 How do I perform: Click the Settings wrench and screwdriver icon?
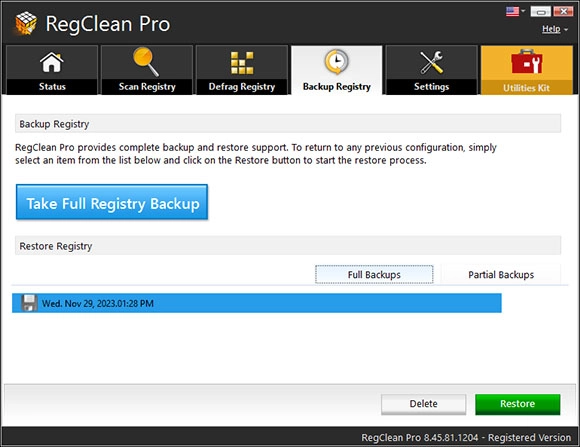431,62
